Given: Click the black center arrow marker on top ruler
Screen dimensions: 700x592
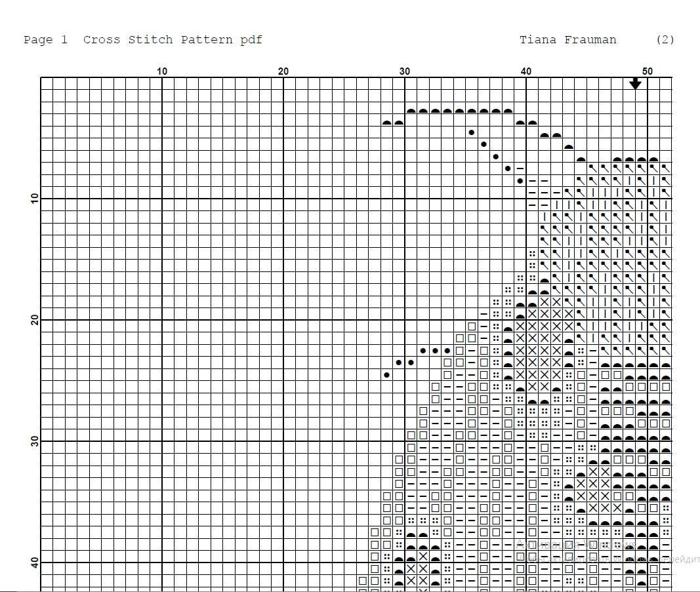Looking at the screenshot, I should point(635,83).
